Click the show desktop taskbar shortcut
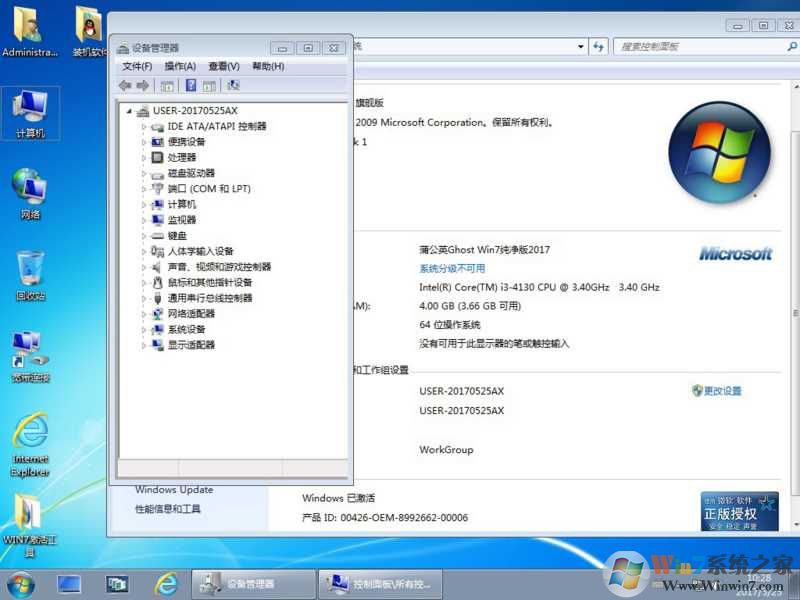 tap(69, 585)
